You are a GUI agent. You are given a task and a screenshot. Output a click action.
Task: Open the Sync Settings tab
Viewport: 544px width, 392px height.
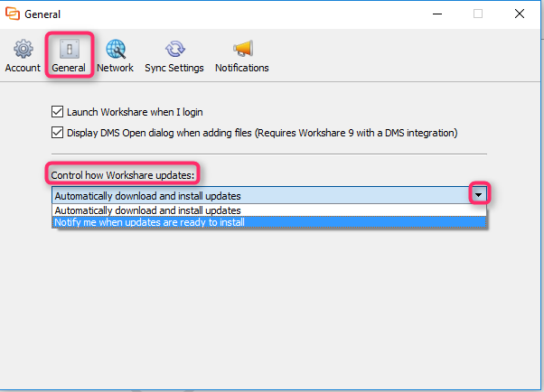coord(174,56)
